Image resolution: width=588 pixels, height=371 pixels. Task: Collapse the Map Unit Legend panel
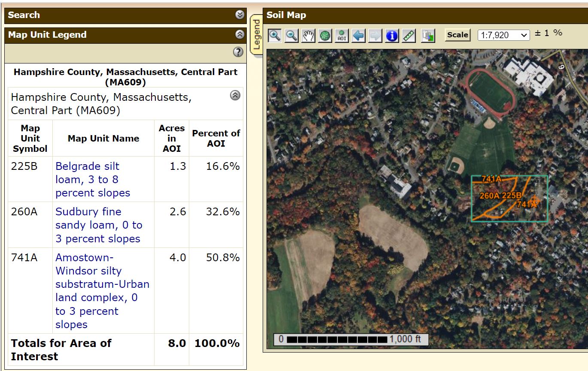point(239,35)
